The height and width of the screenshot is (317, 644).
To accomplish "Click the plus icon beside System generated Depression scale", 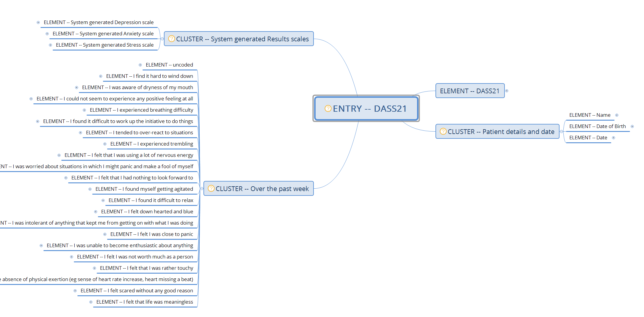I will pos(38,22).
